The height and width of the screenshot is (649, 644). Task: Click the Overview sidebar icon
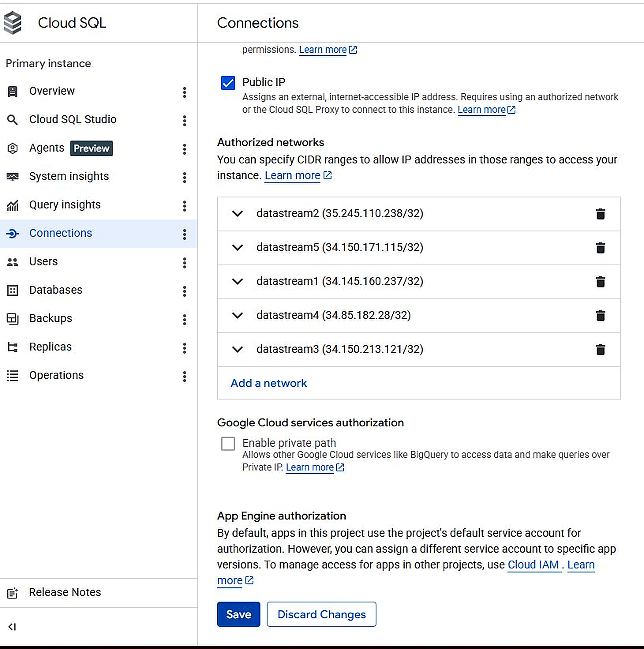[13, 92]
